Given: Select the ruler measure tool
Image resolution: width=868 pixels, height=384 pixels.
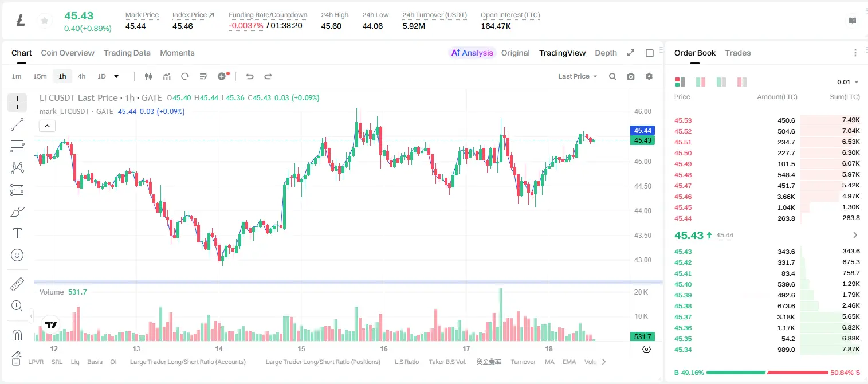Looking at the screenshot, I should 17,284.
